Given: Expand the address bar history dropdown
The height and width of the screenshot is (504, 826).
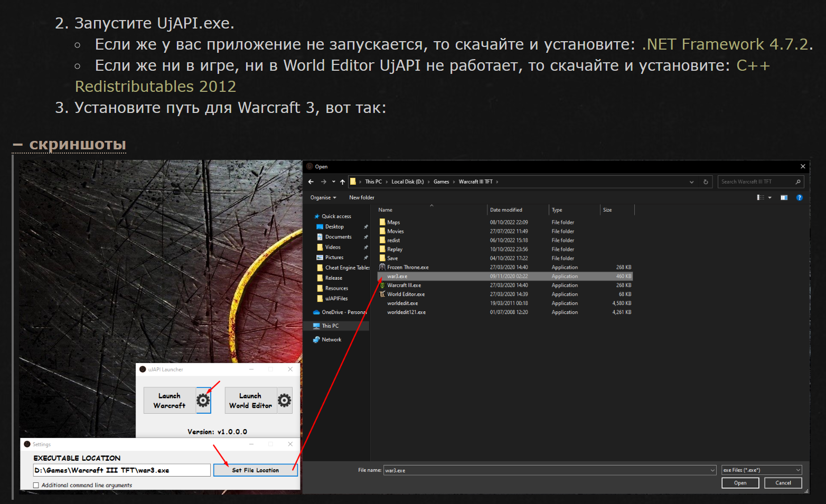Looking at the screenshot, I should point(692,182).
